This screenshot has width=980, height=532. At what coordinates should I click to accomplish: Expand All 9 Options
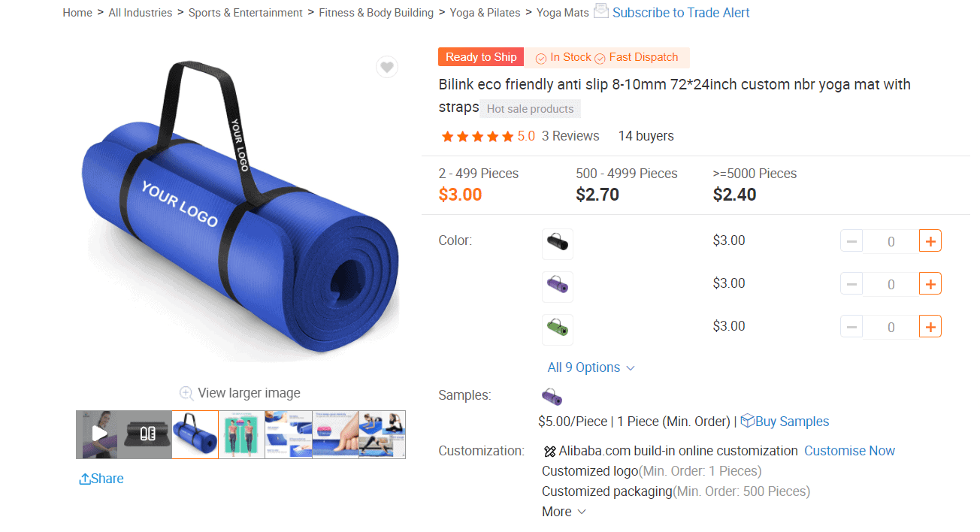(x=591, y=367)
